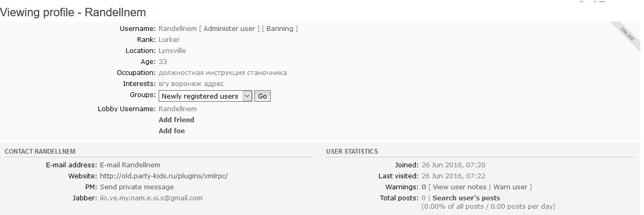Viewport: 644px width, 215px height.
Task: Click the Administer user link
Action: pyautogui.click(x=229, y=29)
